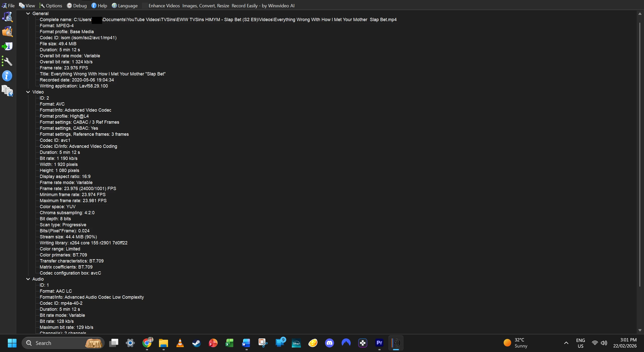644x352 pixels.
Task: Click the view website documents icon
Action: (8, 91)
